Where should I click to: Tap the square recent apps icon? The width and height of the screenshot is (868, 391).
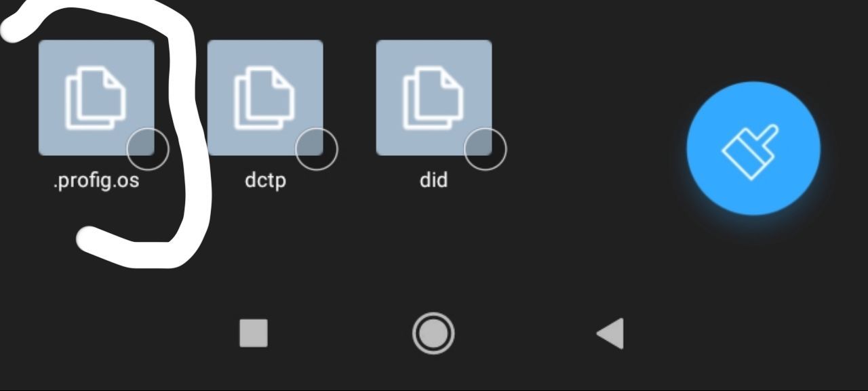254,333
